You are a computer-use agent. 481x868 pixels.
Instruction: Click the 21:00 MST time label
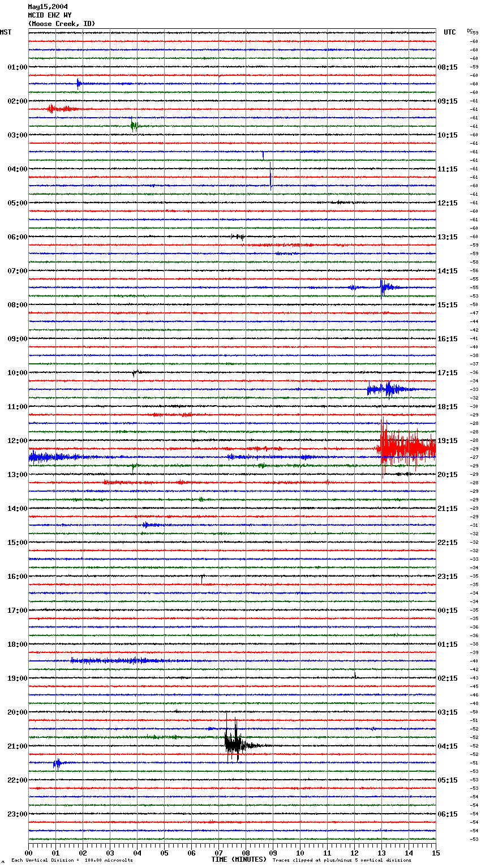18,746
